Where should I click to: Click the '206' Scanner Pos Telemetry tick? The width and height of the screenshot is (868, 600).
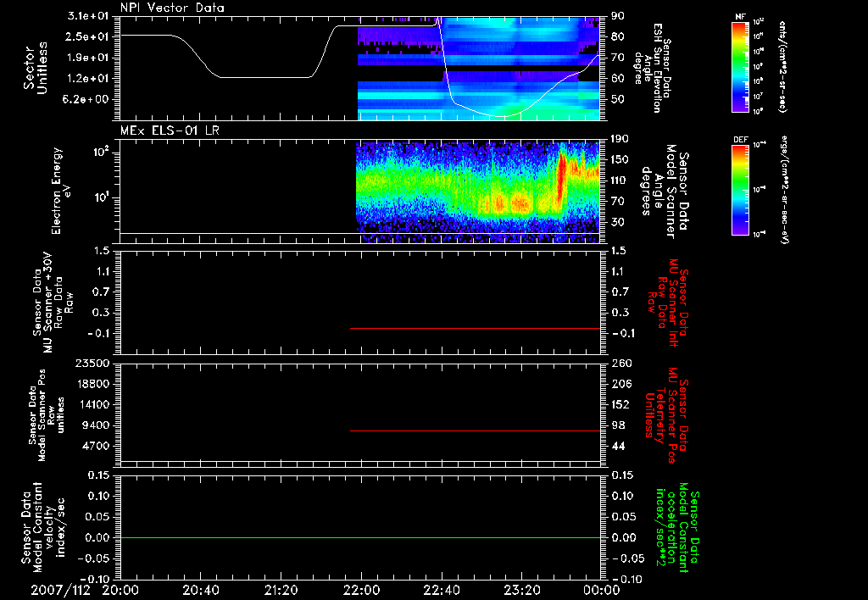pos(621,384)
